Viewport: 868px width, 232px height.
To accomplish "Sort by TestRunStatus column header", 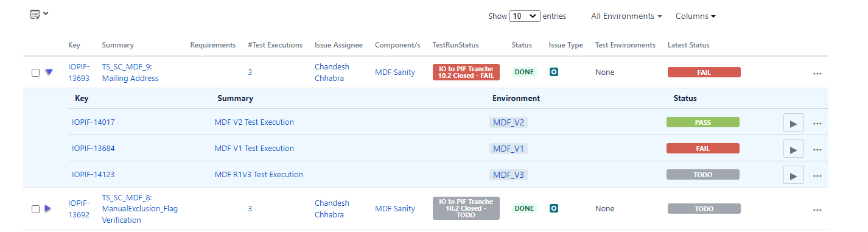I will pos(455,45).
